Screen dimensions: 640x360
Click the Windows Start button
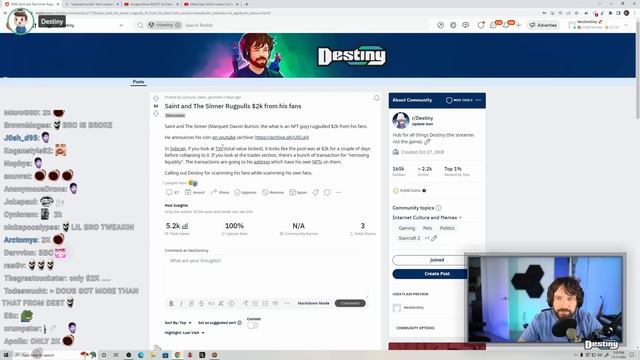[x=6, y=355]
